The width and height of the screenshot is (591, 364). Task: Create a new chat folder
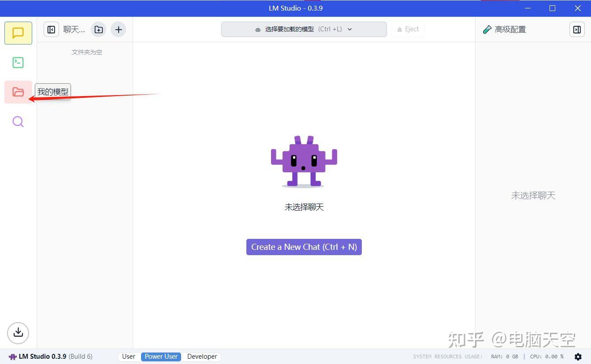click(x=99, y=30)
